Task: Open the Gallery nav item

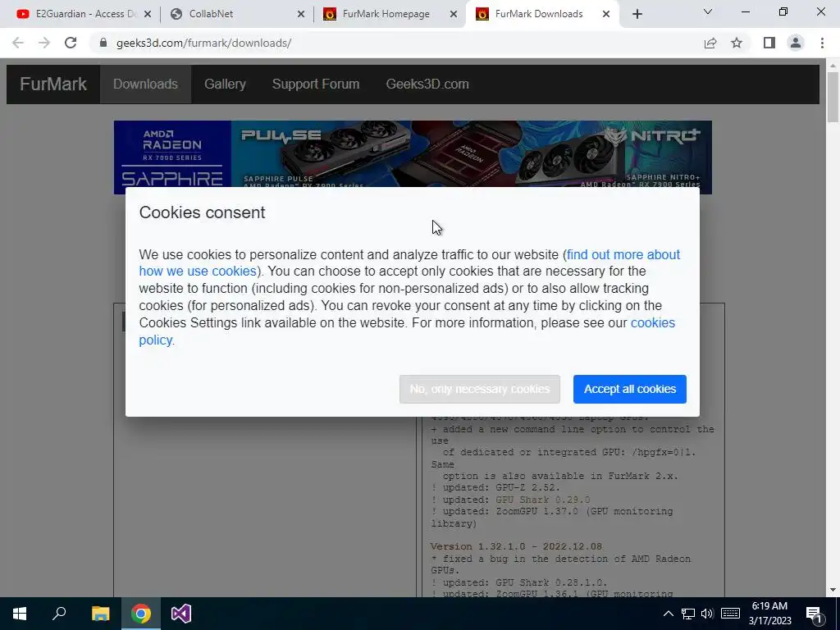Action: (225, 84)
